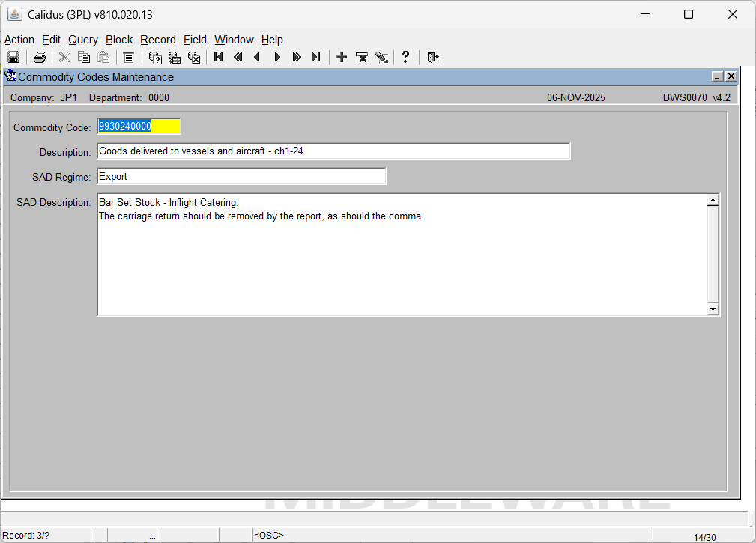The height and width of the screenshot is (543, 756).
Task: Cancel the query with toolbar icon
Action: (194, 58)
